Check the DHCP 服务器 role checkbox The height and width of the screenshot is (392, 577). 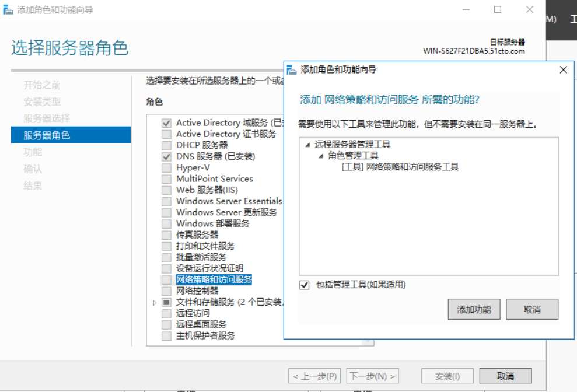pyautogui.click(x=166, y=145)
